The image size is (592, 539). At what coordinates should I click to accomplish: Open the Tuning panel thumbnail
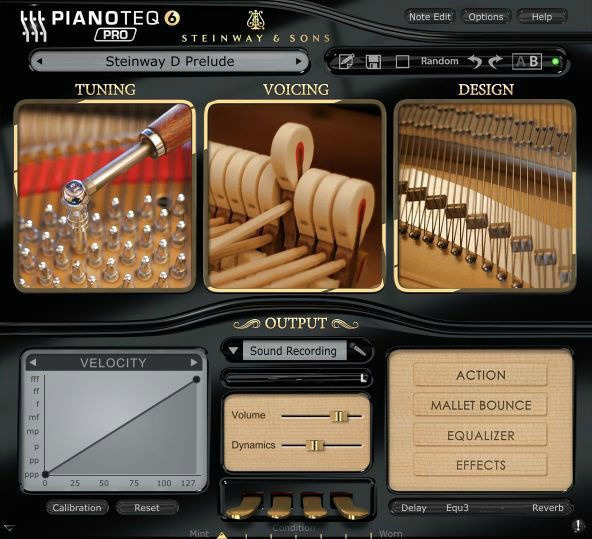pyautogui.click(x=105, y=196)
